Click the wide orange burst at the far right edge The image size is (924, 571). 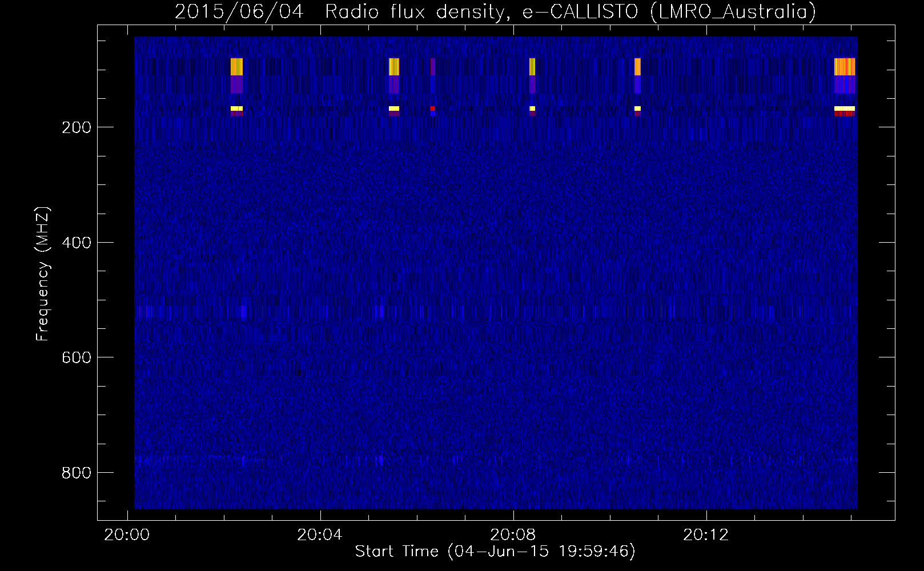pyautogui.click(x=845, y=67)
